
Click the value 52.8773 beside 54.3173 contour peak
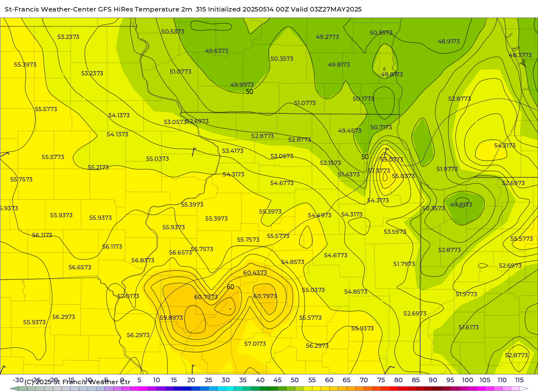[459, 99]
